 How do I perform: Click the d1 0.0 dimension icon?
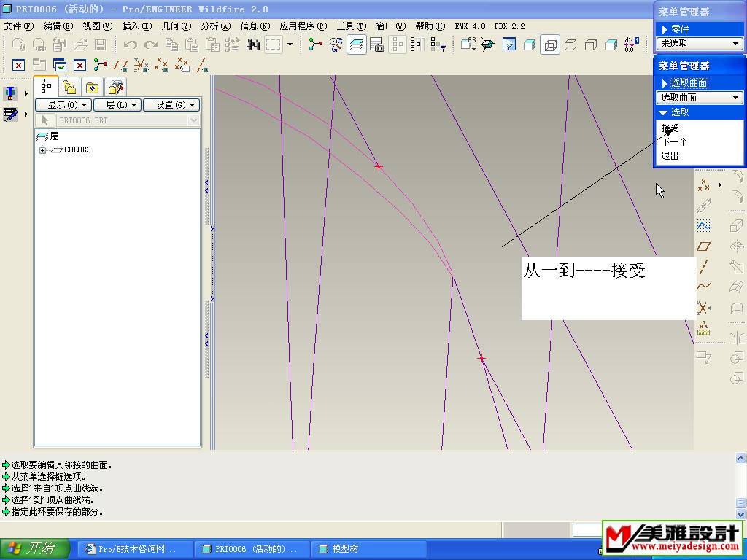click(631, 44)
